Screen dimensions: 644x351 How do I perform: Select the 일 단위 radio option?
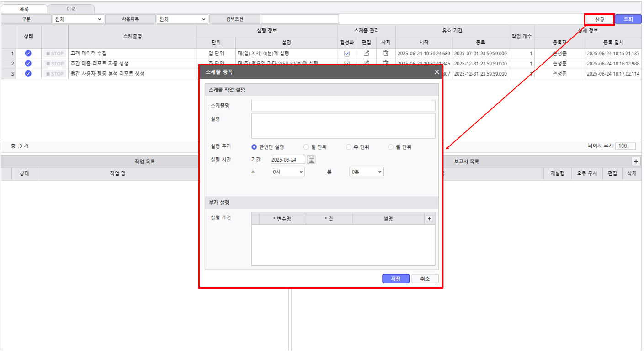(306, 147)
